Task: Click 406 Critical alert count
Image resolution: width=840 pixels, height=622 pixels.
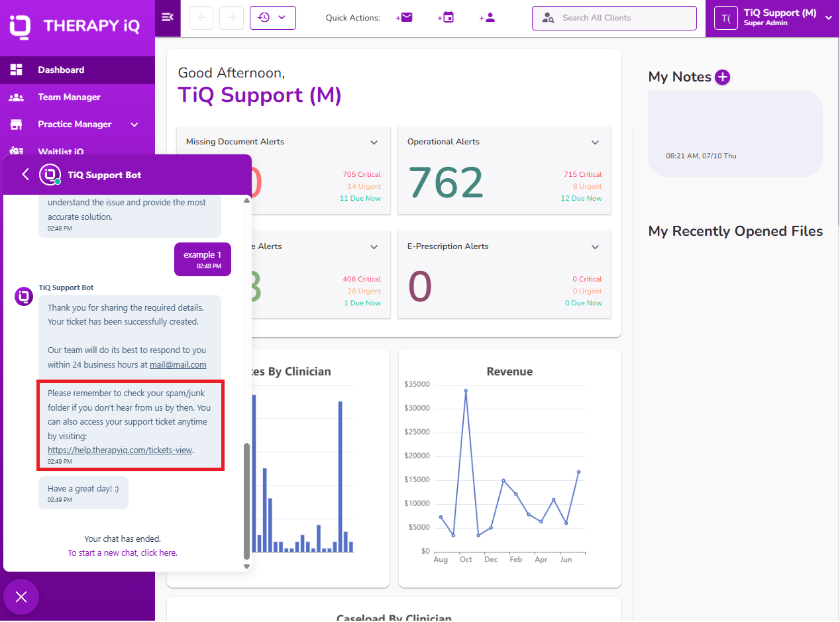Action: (x=362, y=280)
